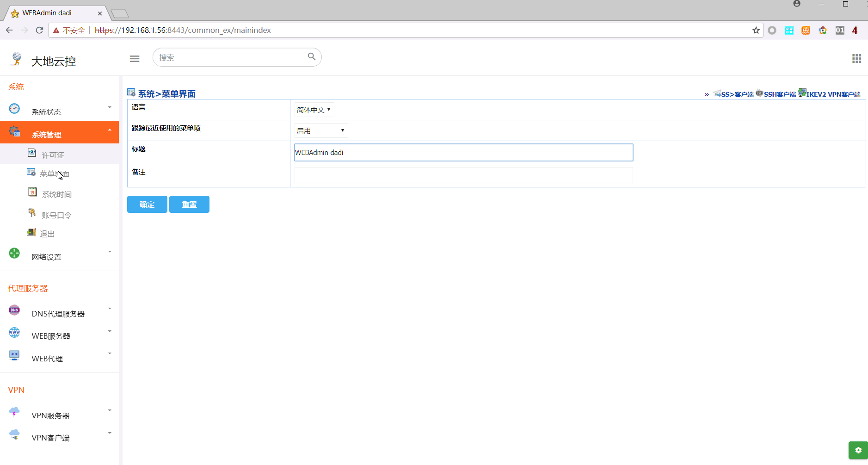Viewport: 868px width, 465px height.
Task: Reload the browser page
Action: [x=39, y=30]
